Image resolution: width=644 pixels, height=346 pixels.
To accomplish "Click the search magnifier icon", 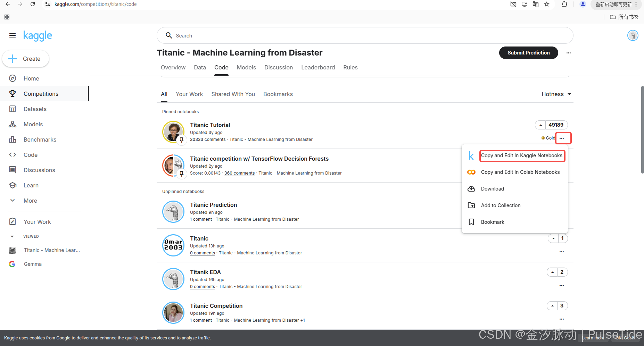I will [x=169, y=35].
